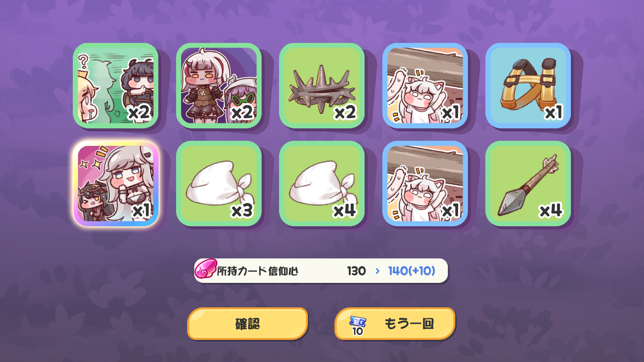Select the white bandana item x3
This screenshot has height=362, width=644.
pyautogui.click(x=219, y=183)
